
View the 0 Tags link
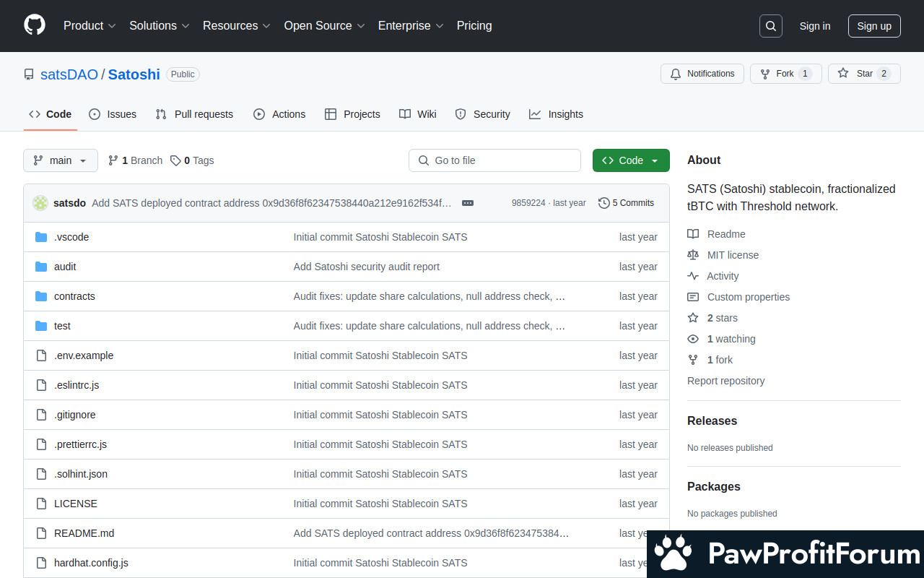[x=192, y=160]
